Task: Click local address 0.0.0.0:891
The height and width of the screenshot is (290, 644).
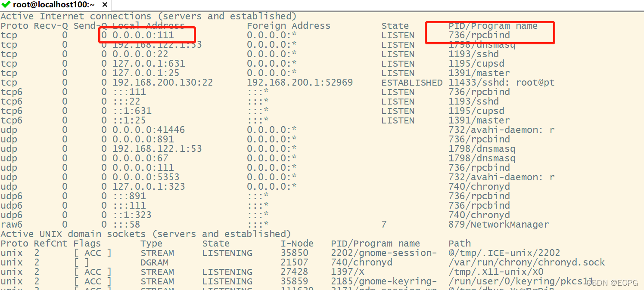Action: click(143, 139)
